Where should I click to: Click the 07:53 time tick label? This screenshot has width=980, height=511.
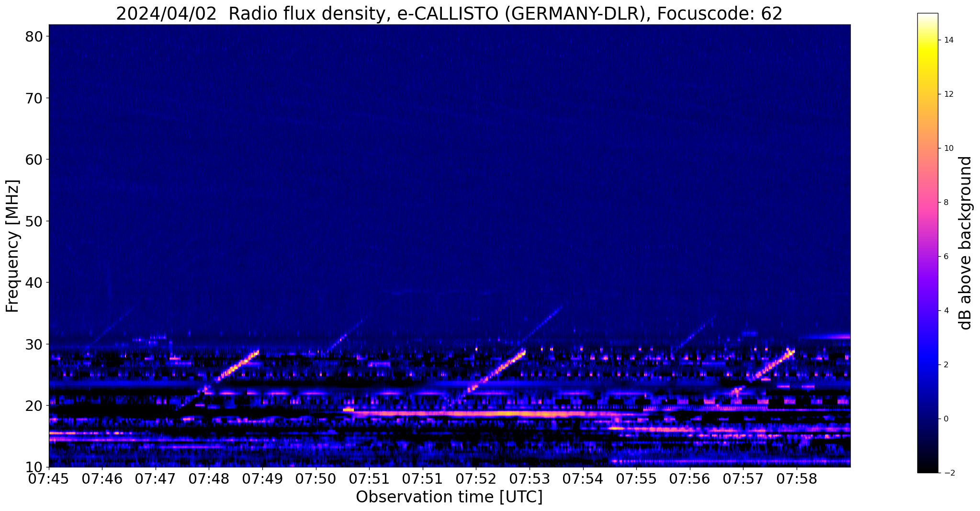tap(529, 479)
